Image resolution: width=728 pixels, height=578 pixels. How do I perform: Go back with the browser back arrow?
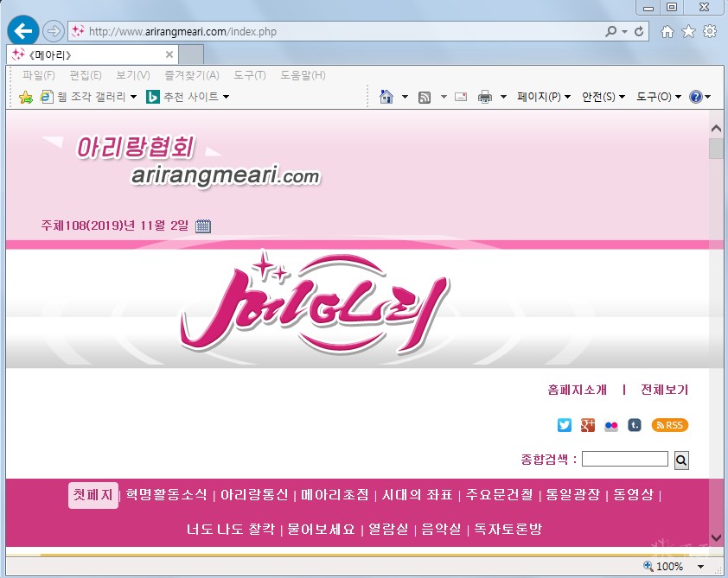coord(22,31)
